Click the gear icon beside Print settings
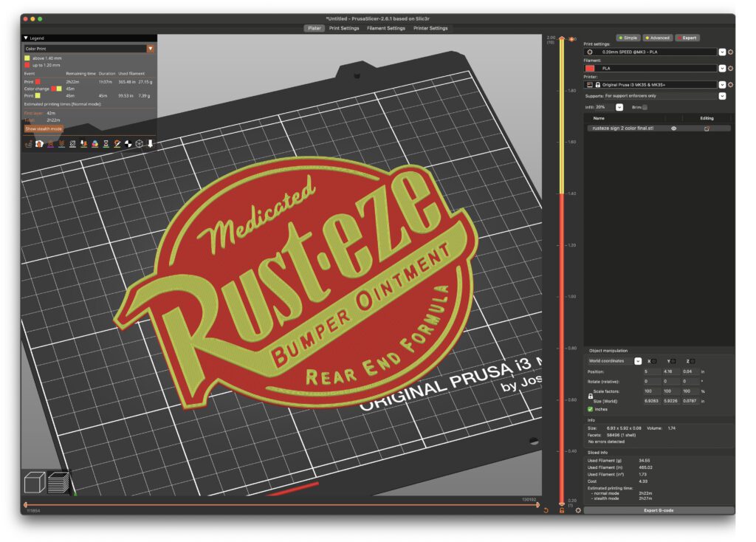Image resolution: width=756 pixels, height=542 pixels. click(x=730, y=52)
